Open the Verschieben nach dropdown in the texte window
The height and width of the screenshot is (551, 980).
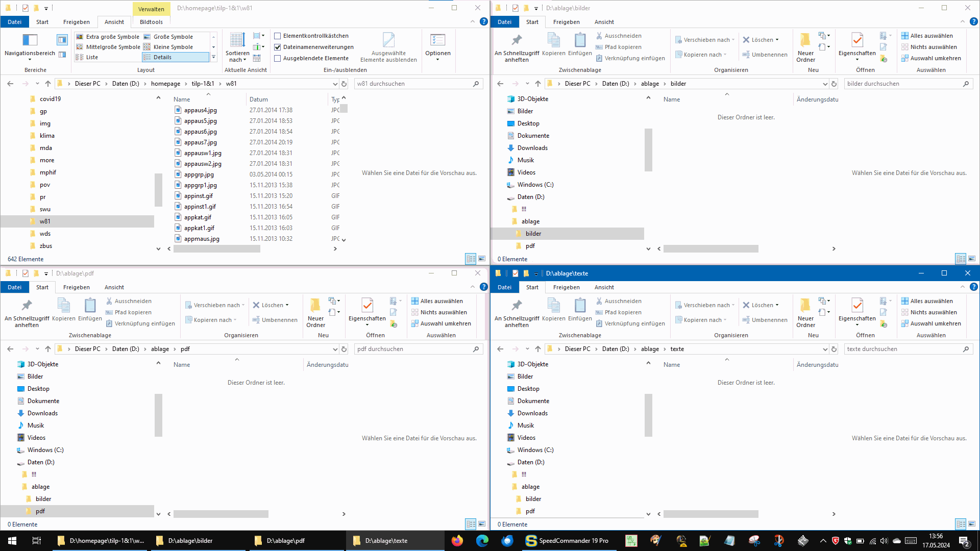click(706, 305)
